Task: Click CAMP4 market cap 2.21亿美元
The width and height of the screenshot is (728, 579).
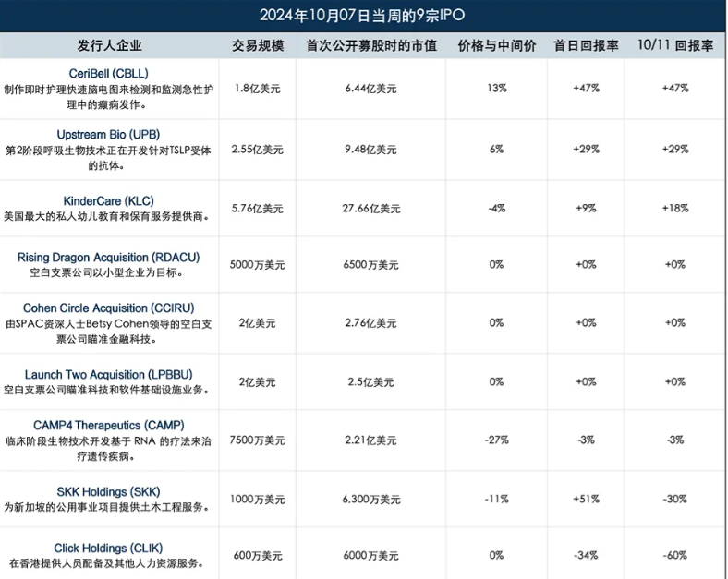Action: click(x=370, y=440)
